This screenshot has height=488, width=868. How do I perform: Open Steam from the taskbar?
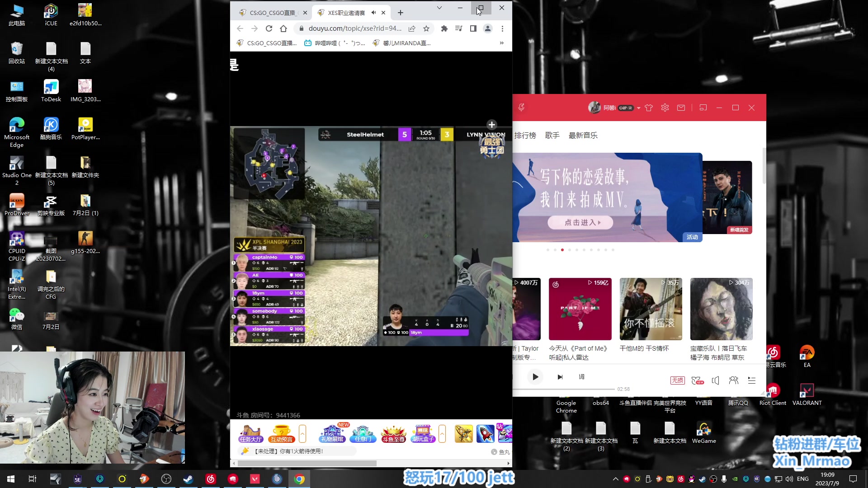(189, 479)
